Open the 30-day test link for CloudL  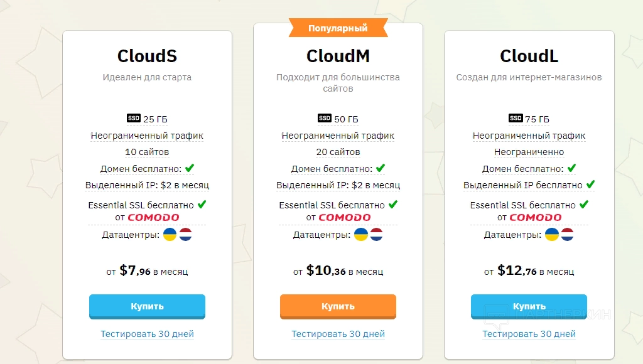coord(529,334)
